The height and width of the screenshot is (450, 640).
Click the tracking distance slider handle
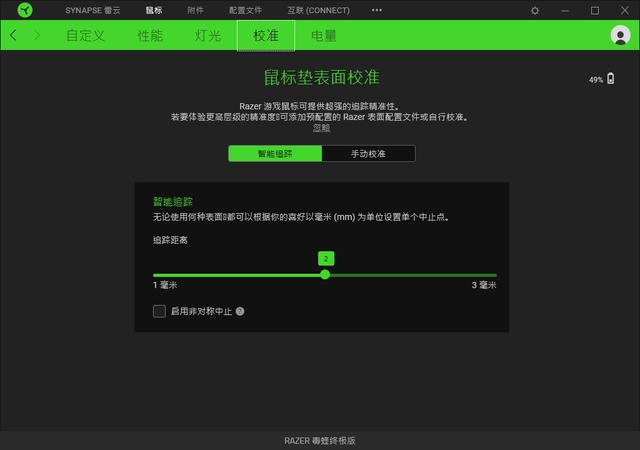[x=325, y=274]
